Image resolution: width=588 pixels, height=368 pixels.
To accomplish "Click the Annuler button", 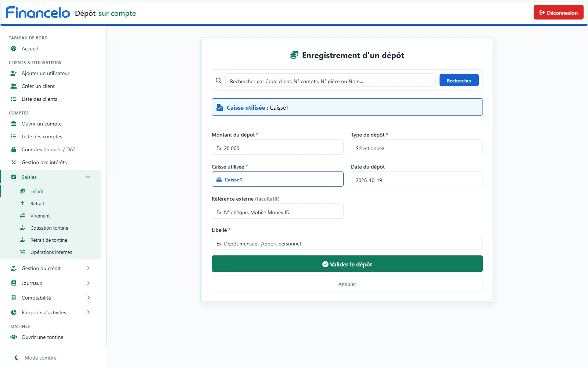I will [x=347, y=284].
